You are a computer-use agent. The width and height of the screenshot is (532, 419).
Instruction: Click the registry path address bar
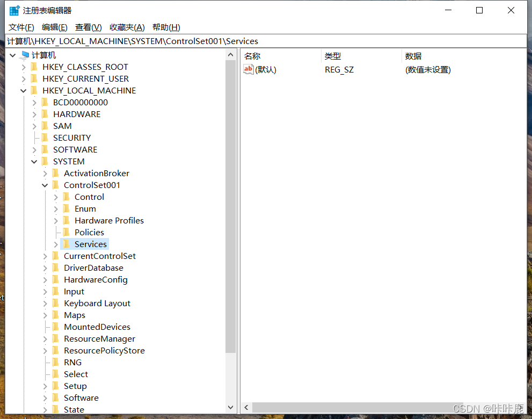click(266, 41)
